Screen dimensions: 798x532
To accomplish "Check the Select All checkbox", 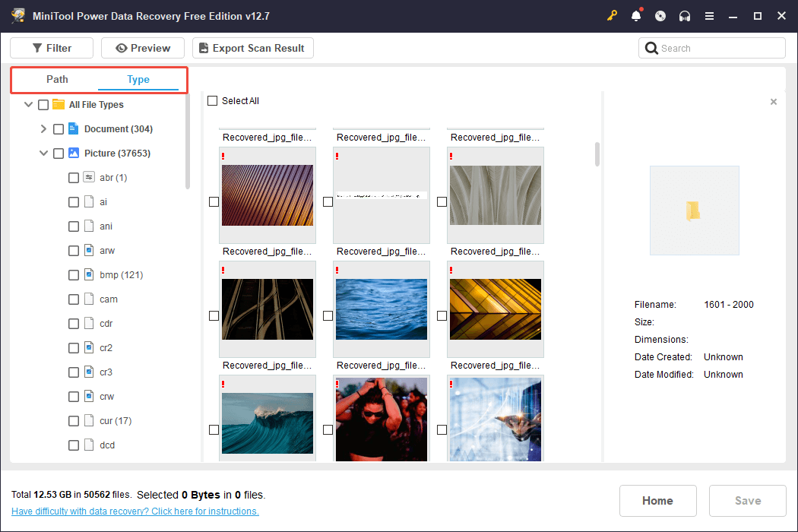I will 213,101.
